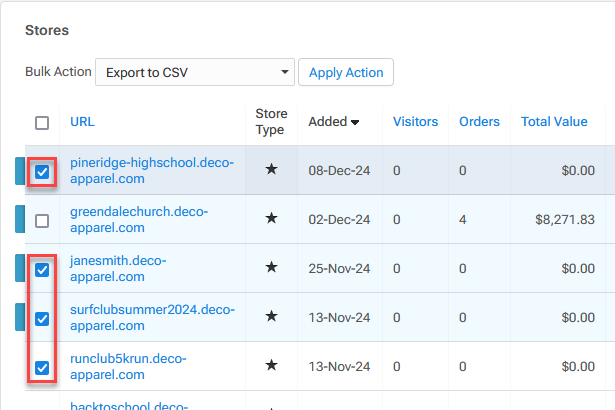This screenshot has width=615, height=410.
Task: Sort by the Added column arrow
Action: 354,122
